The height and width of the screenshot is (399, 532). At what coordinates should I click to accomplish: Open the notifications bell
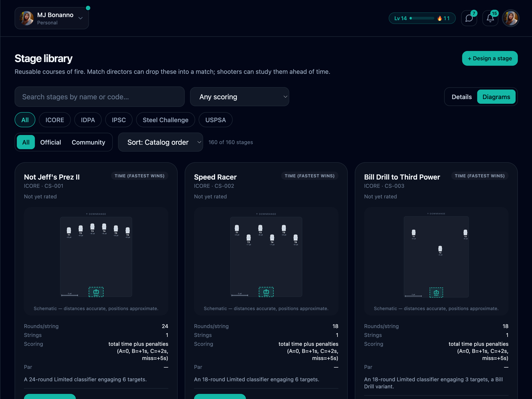pyautogui.click(x=490, y=18)
